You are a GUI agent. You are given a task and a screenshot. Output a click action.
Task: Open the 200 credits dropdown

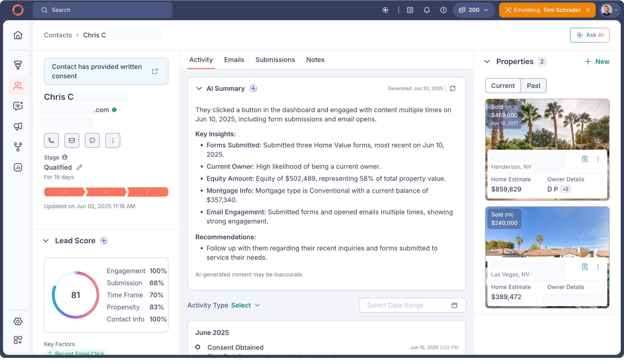point(473,10)
